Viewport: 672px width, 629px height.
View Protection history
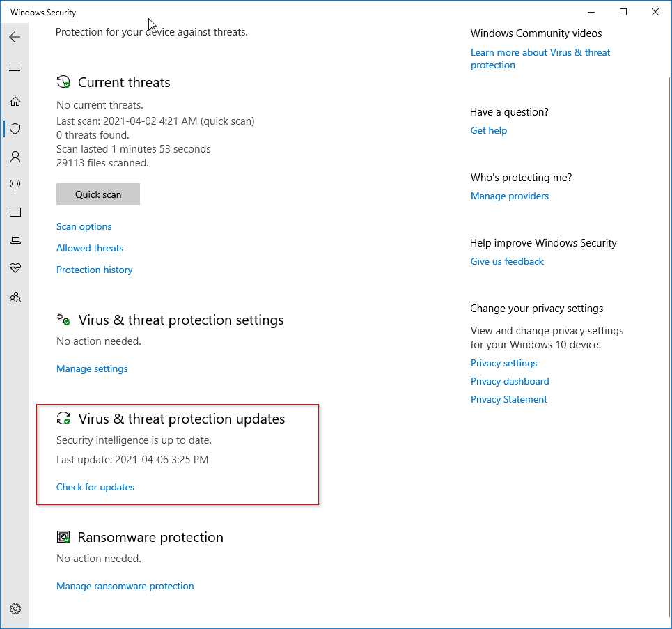click(94, 270)
